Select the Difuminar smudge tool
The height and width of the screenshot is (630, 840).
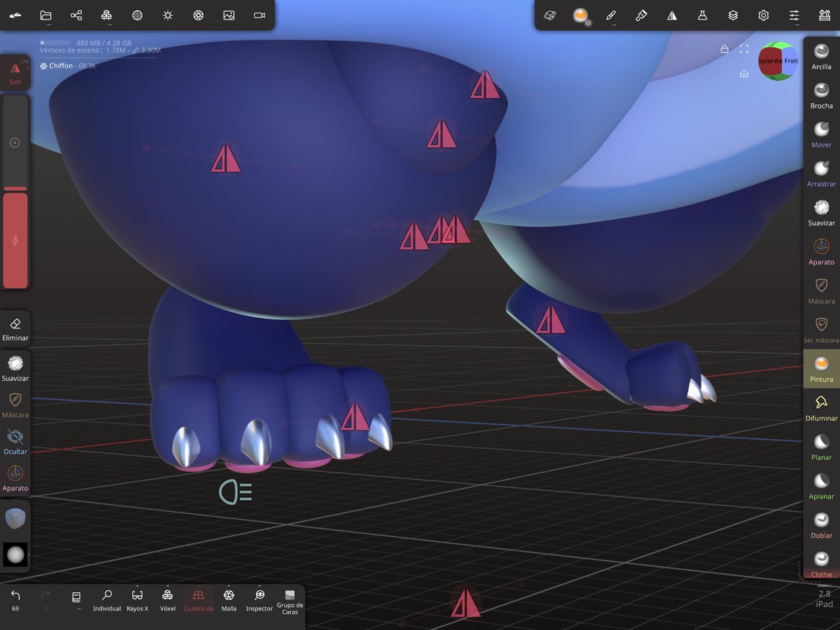[822, 407]
